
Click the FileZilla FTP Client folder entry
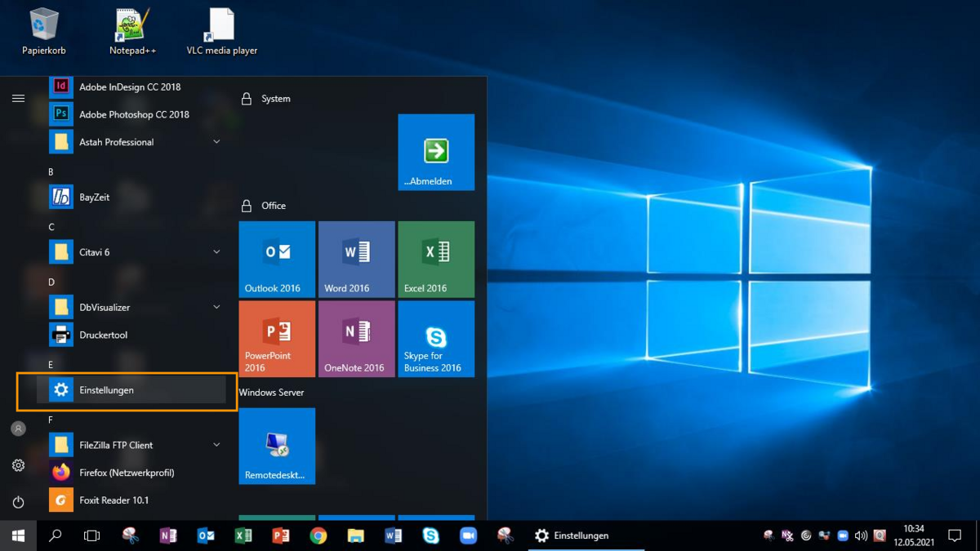click(x=131, y=445)
